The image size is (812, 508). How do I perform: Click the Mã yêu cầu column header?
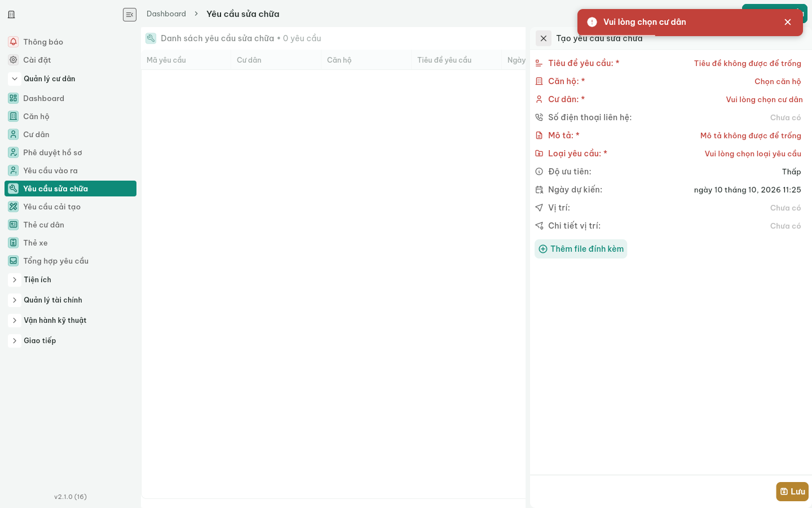pos(186,60)
